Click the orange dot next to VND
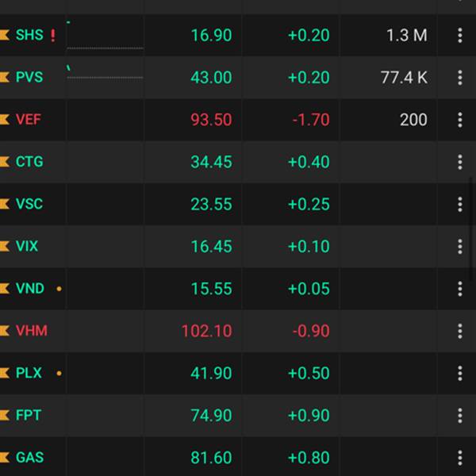Screen dimensions: 476x476 59,289
